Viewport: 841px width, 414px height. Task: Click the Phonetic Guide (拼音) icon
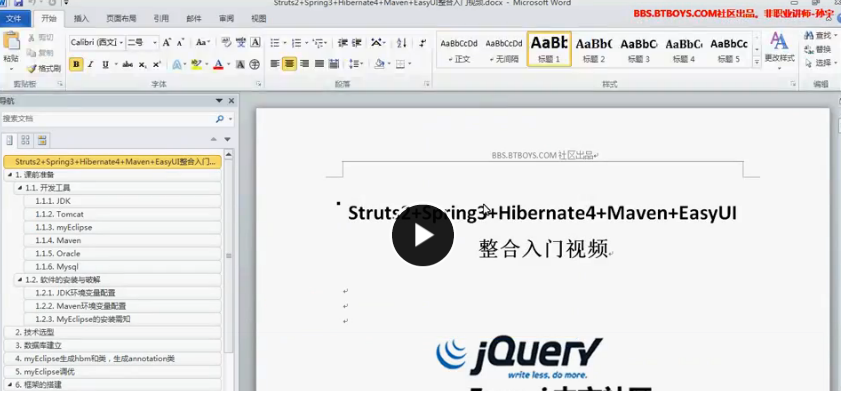coord(241,42)
